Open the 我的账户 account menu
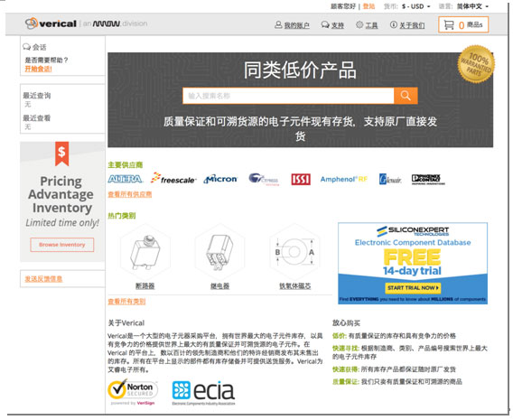 [x=292, y=25]
